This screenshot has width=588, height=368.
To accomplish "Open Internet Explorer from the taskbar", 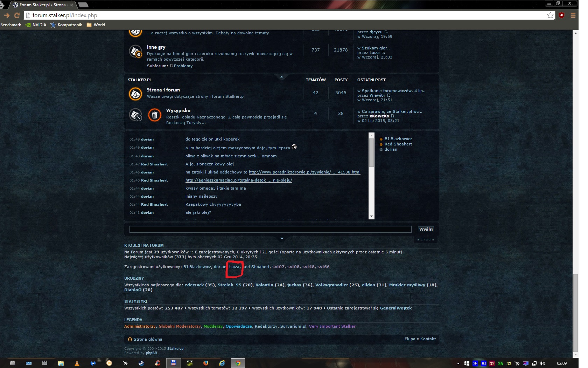I will [x=222, y=363].
